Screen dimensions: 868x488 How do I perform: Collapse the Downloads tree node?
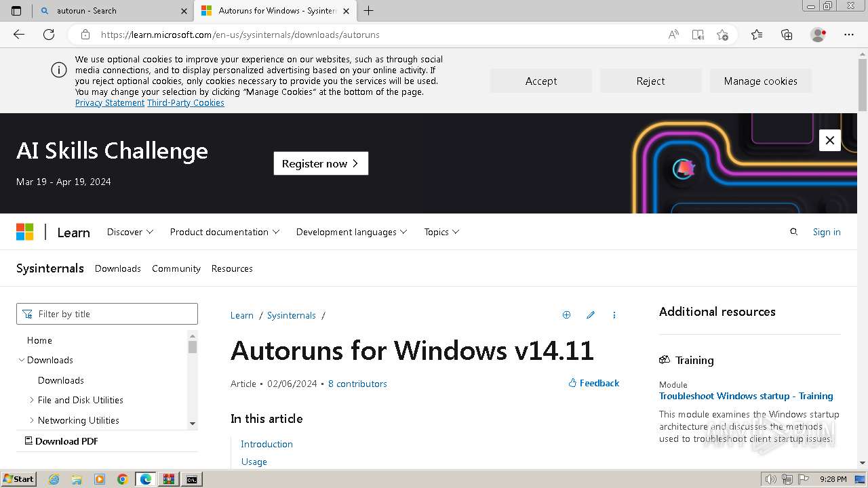pos(22,360)
